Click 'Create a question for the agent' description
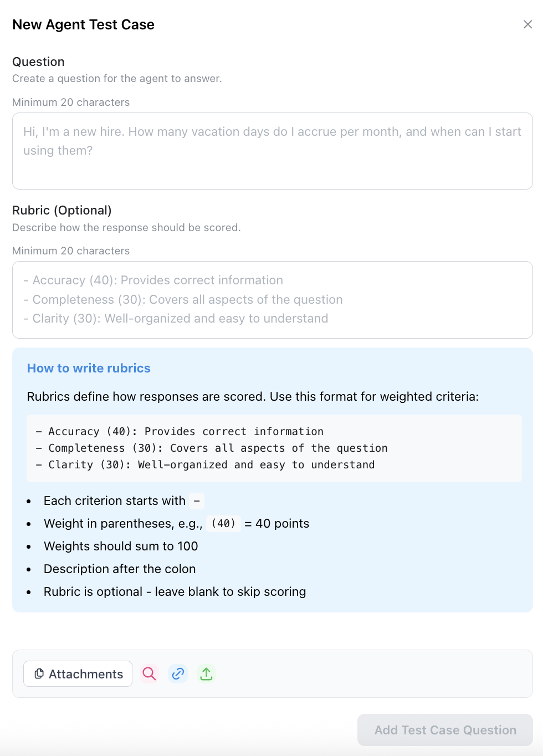The height and width of the screenshot is (756, 543). [x=117, y=78]
